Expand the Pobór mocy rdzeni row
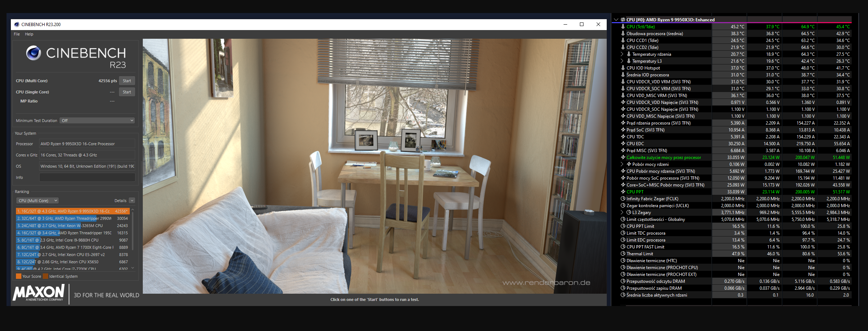 (x=622, y=164)
